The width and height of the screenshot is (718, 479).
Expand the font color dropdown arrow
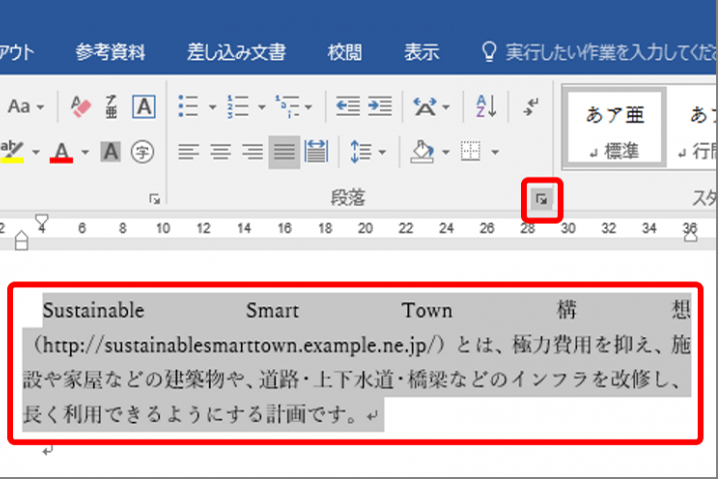point(85,152)
